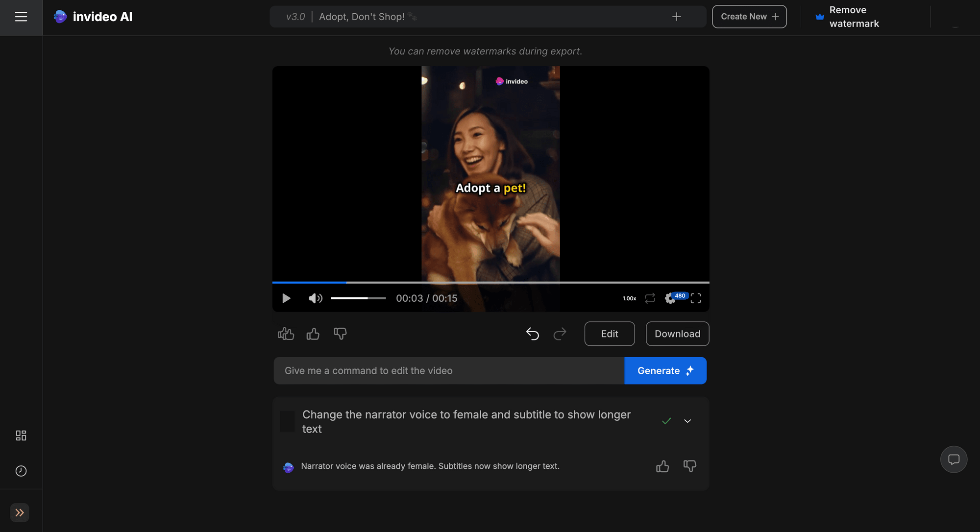Expand the left collapse arrow panel
This screenshot has height=532, width=980.
[x=20, y=512]
